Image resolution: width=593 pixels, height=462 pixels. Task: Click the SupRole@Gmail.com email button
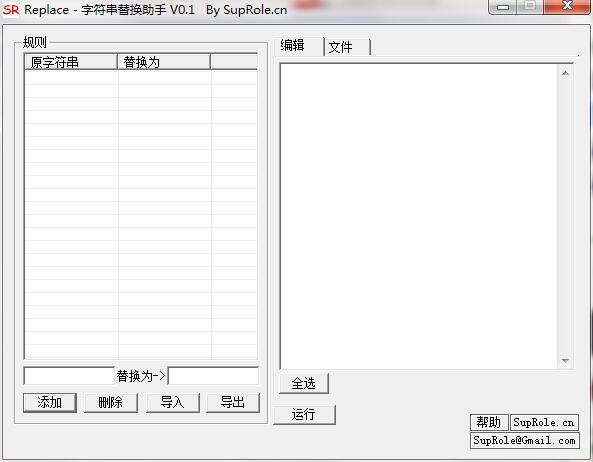tap(525, 440)
